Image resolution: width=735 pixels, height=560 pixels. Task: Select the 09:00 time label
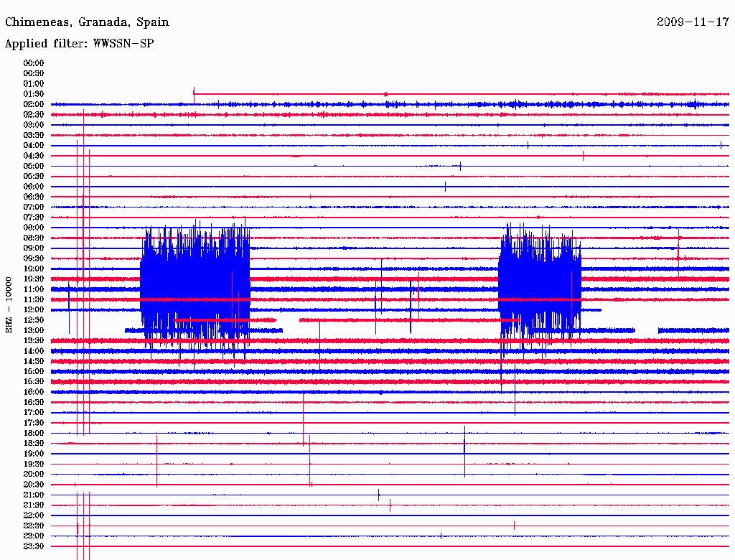[34, 248]
